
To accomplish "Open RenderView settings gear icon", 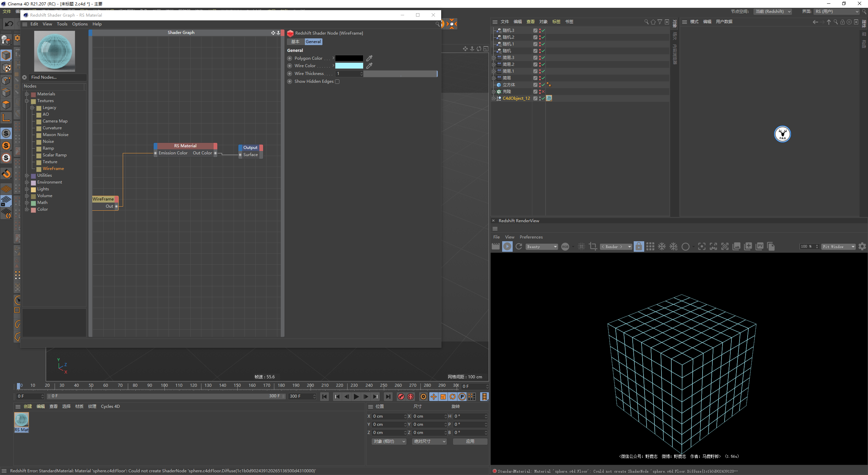I will pyautogui.click(x=862, y=247).
